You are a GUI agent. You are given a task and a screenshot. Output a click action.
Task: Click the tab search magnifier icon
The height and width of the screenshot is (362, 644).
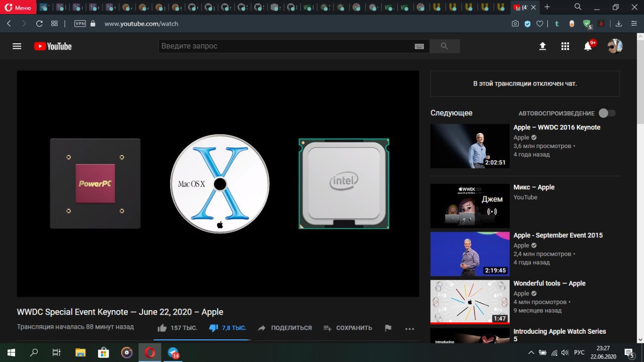click(x=578, y=7)
